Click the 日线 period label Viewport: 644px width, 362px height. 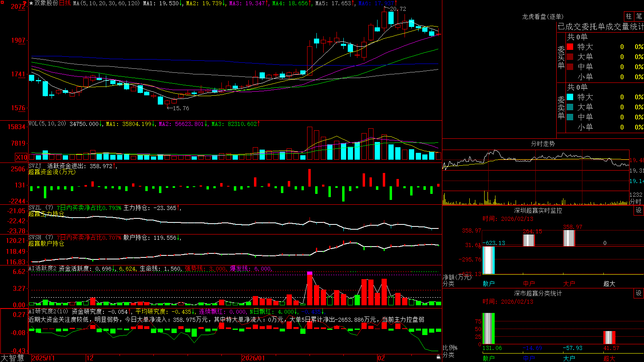(x=65, y=3)
